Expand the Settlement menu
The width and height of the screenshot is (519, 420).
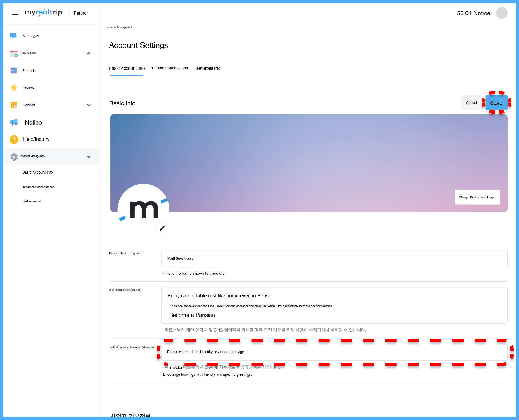[x=89, y=105]
